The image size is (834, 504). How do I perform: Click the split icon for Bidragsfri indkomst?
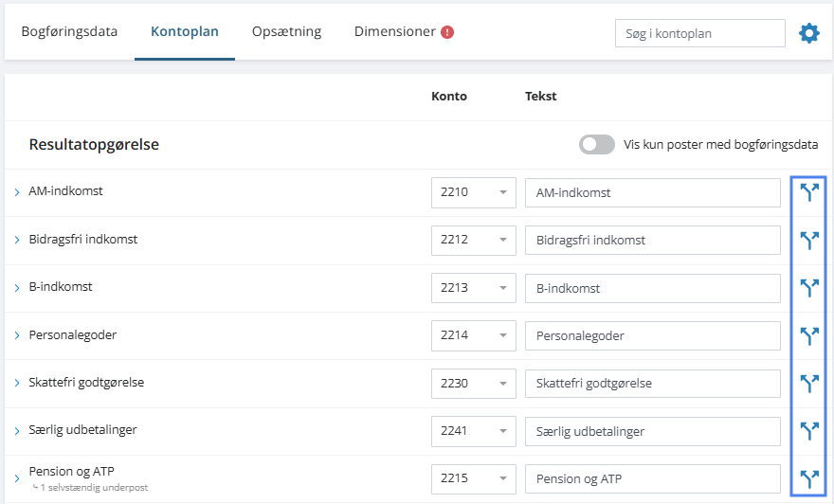809,241
